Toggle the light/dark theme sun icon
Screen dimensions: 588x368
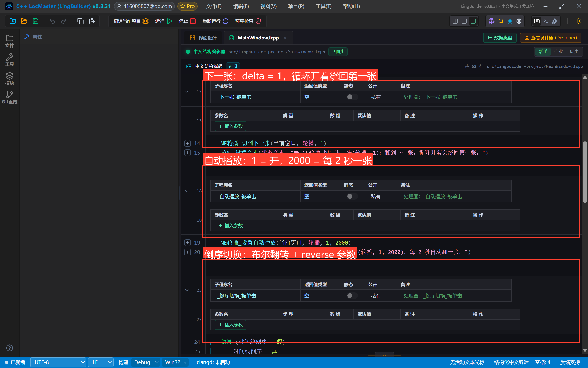(x=579, y=21)
